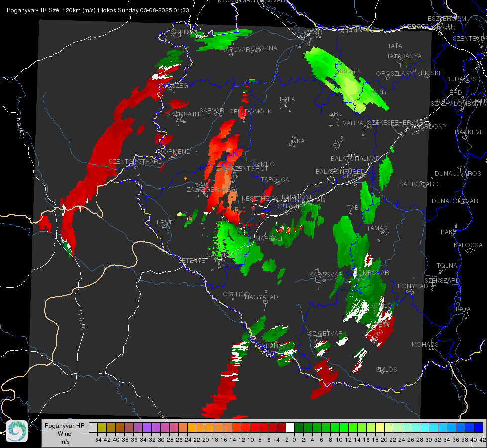This screenshot has height=448, width=487.
Task: Click the SZIGETVAR label
Action: 326,334
